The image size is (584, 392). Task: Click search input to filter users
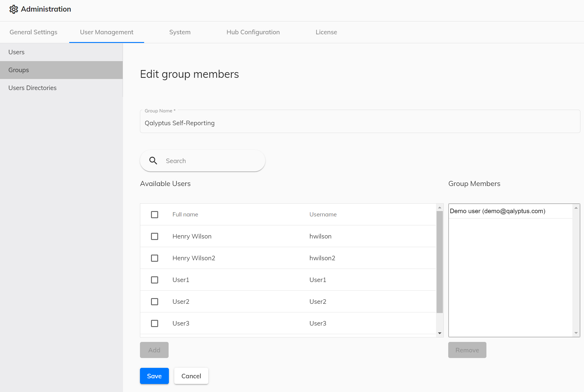pyautogui.click(x=203, y=161)
